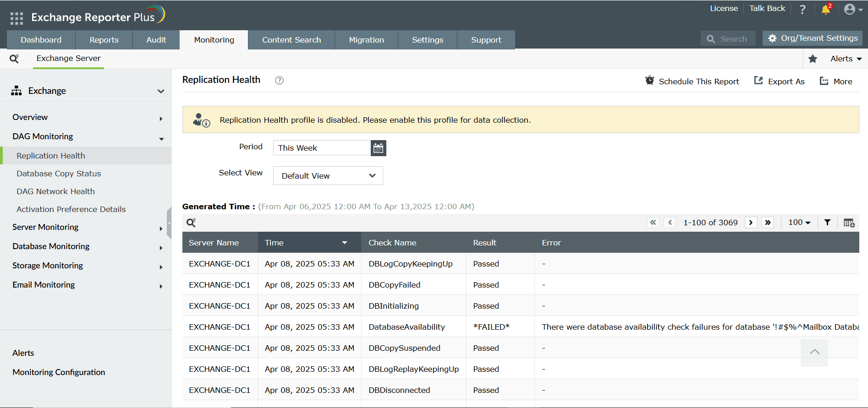Screen dimensions: 868x408
Task: Open the Period calendar picker icon
Action: coord(378,148)
